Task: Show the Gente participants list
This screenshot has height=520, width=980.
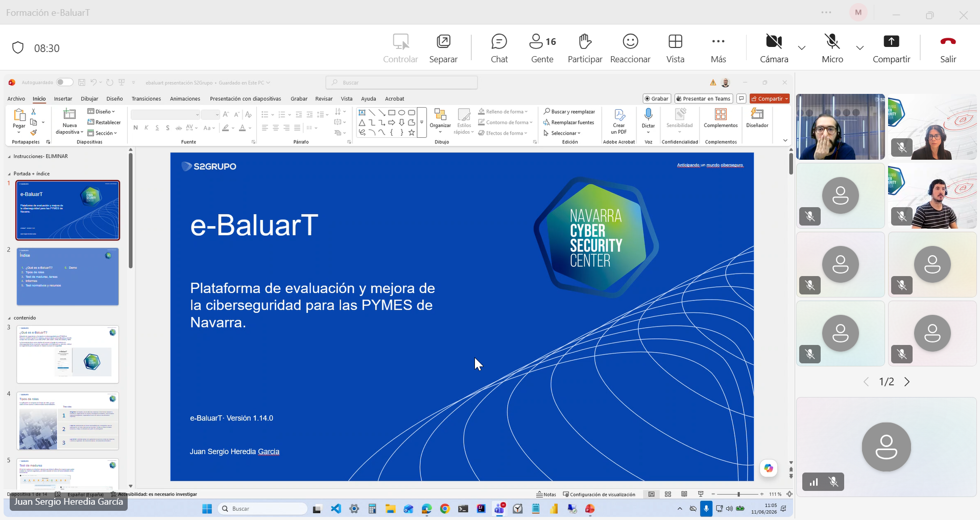Action: pos(542,48)
